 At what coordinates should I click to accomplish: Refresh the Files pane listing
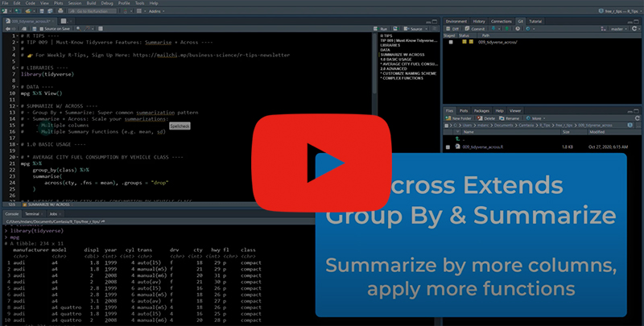pyautogui.click(x=638, y=118)
